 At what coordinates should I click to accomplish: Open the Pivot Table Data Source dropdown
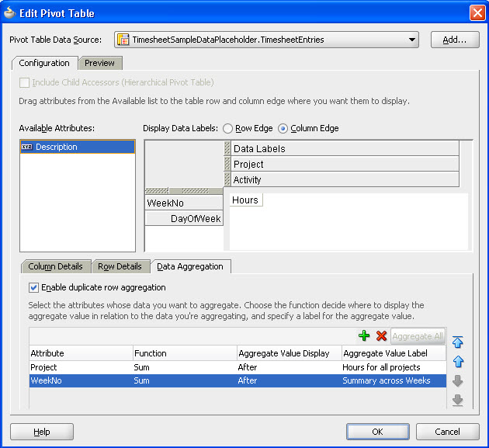click(411, 40)
